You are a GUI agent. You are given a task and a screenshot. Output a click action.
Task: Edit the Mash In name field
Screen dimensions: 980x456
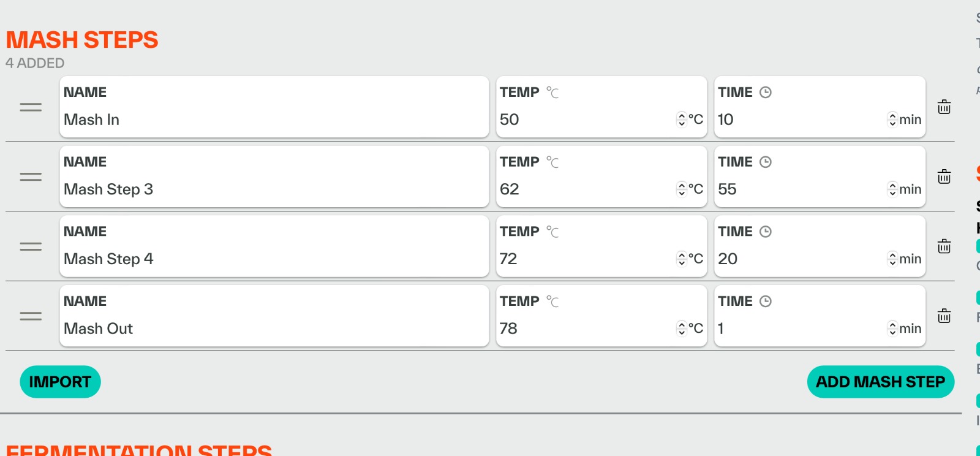pyautogui.click(x=273, y=120)
